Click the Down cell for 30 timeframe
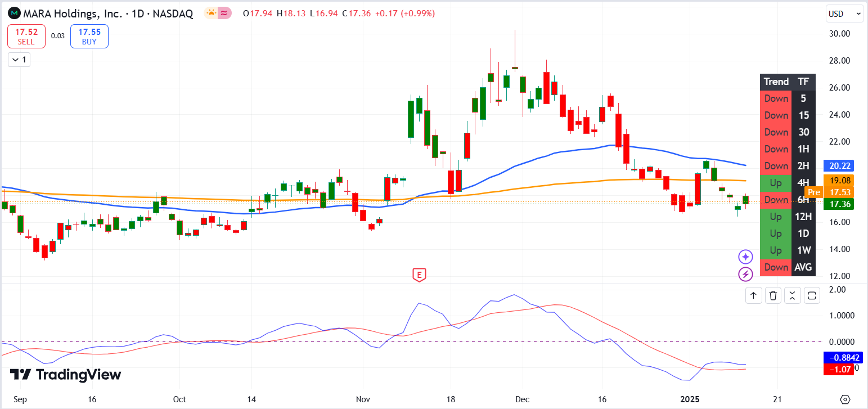 pyautogui.click(x=776, y=132)
